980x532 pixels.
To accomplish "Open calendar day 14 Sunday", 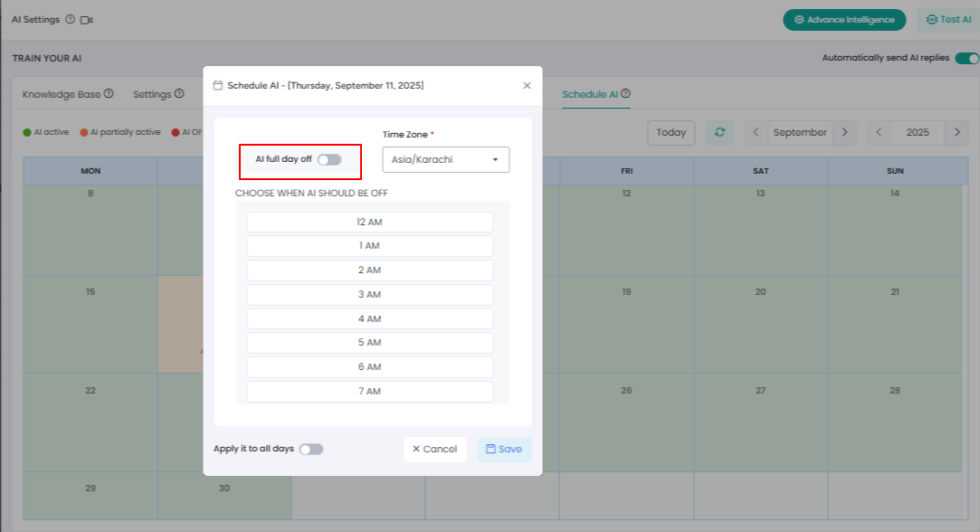I will coord(895,230).
